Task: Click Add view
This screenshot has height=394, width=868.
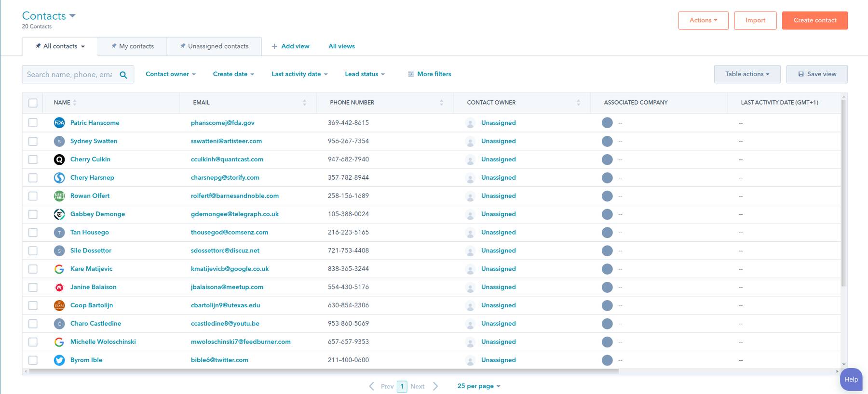Action: tap(290, 46)
